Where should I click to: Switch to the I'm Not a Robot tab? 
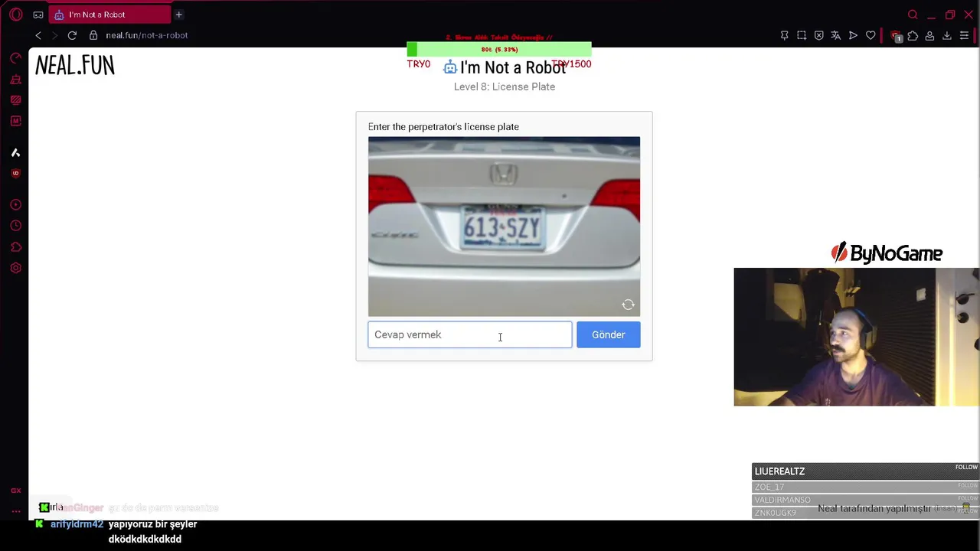pos(109,15)
